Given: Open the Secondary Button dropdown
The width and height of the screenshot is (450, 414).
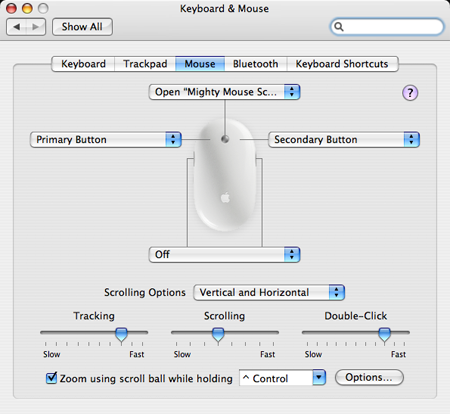Looking at the screenshot, I should coord(344,139).
